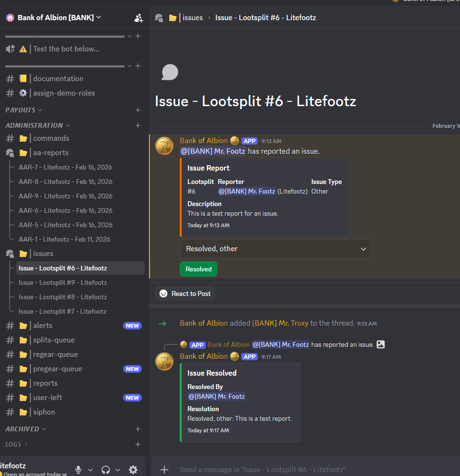The image size is (460, 476).
Task: Click the message input field
Action: pyautogui.click(x=308, y=469)
